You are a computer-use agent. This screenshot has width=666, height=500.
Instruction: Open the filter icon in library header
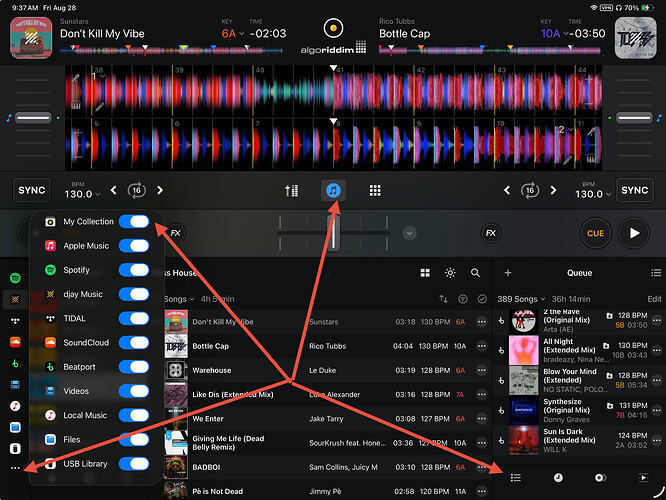tap(463, 299)
